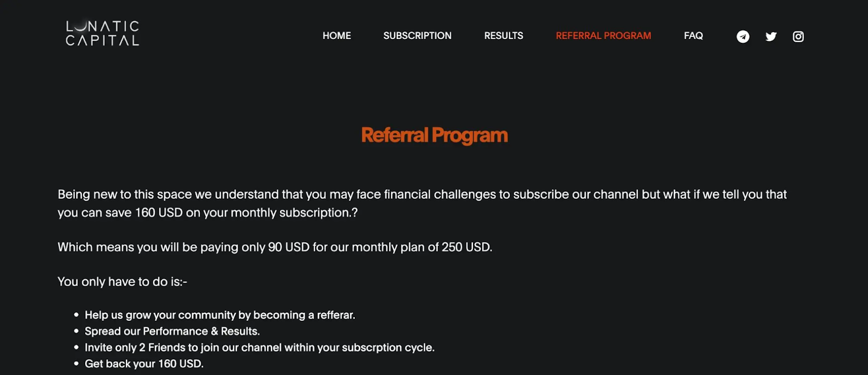The image size is (868, 375).
Task: Open Instagram via its camera icon
Action: click(797, 36)
